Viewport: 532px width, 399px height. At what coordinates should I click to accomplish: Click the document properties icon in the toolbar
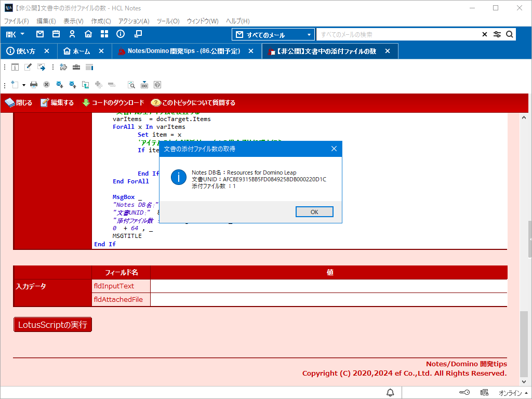pyautogui.click(x=15, y=67)
